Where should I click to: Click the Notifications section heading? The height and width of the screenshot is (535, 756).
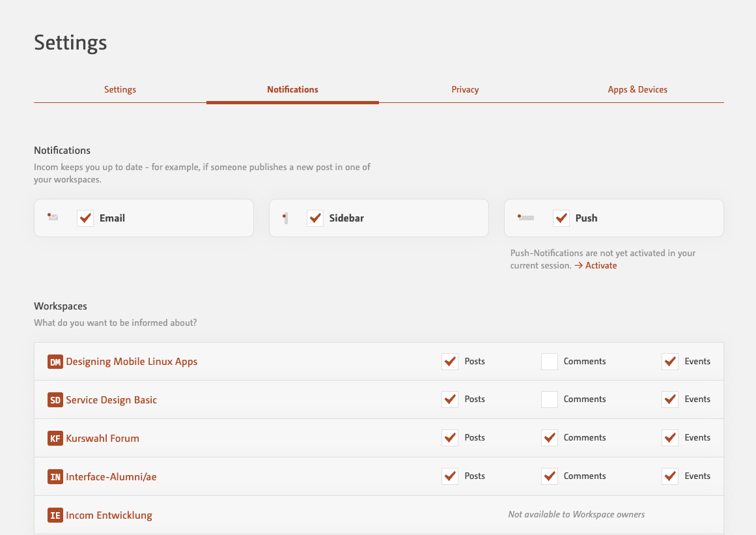(x=63, y=151)
